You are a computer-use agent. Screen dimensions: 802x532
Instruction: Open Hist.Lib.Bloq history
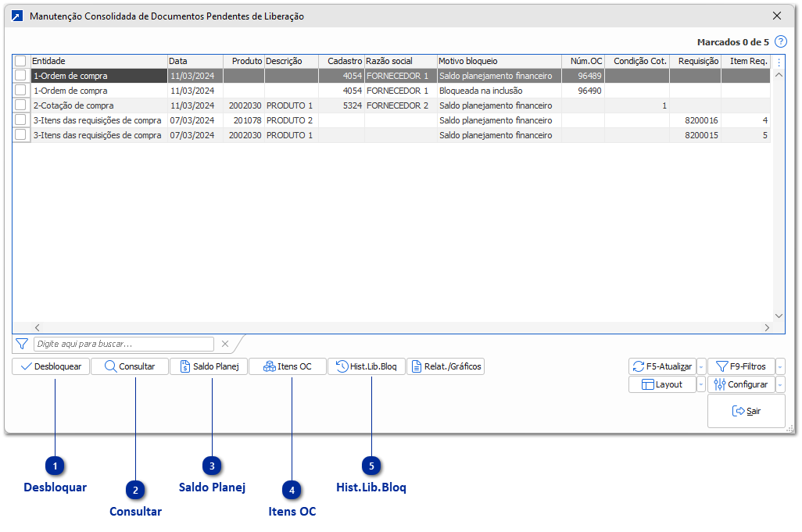click(x=367, y=366)
